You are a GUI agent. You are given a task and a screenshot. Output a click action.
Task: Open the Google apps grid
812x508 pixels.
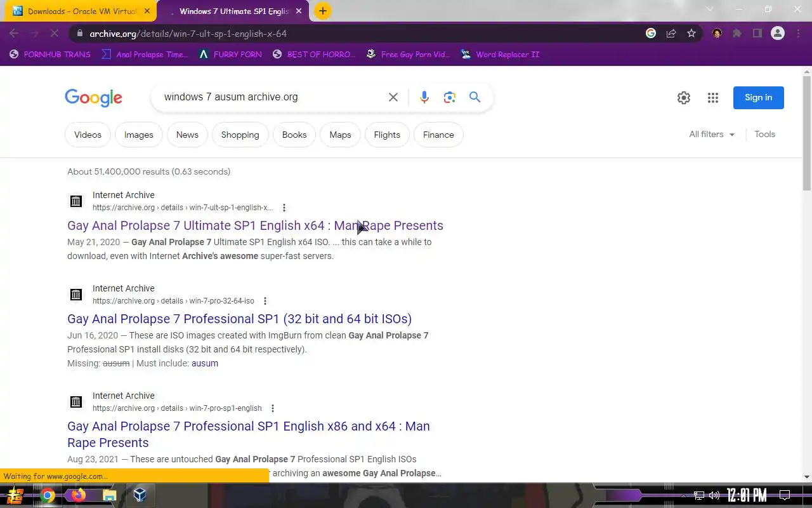[x=713, y=98]
